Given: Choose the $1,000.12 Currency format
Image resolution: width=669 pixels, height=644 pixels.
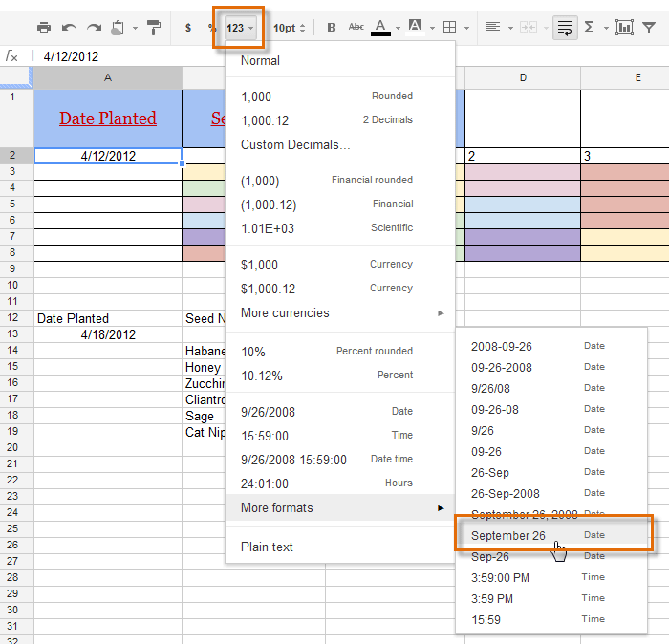Looking at the screenshot, I should (x=340, y=289).
